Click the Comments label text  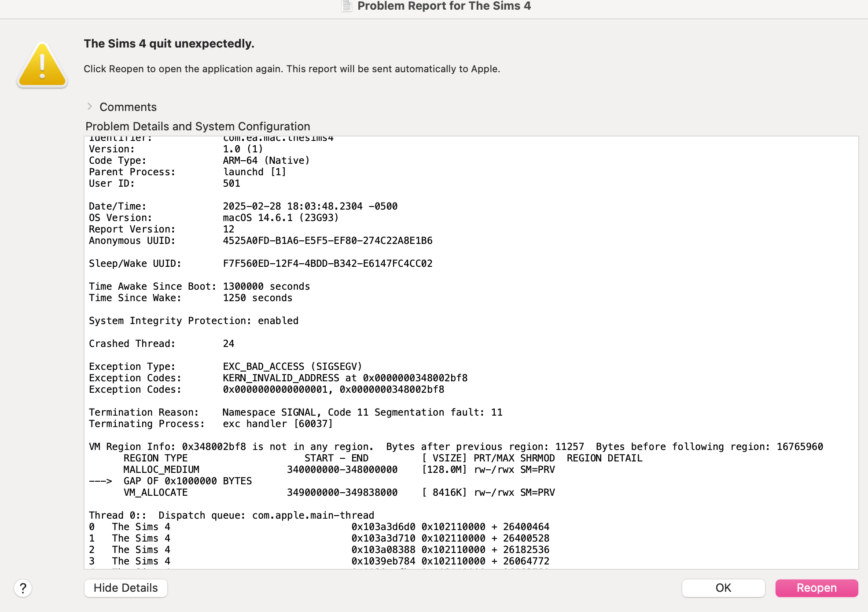128,107
